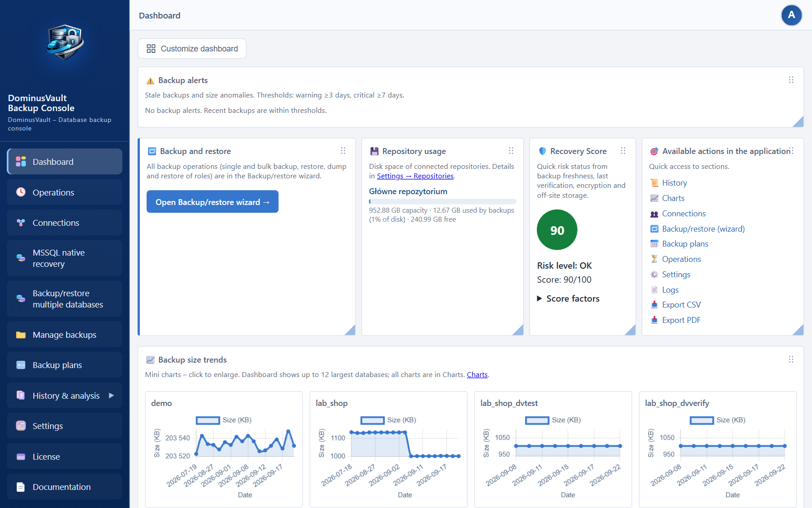Open Settings in the sidebar
The height and width of the screenshot is (508, 812).
[x=65, y=426]
